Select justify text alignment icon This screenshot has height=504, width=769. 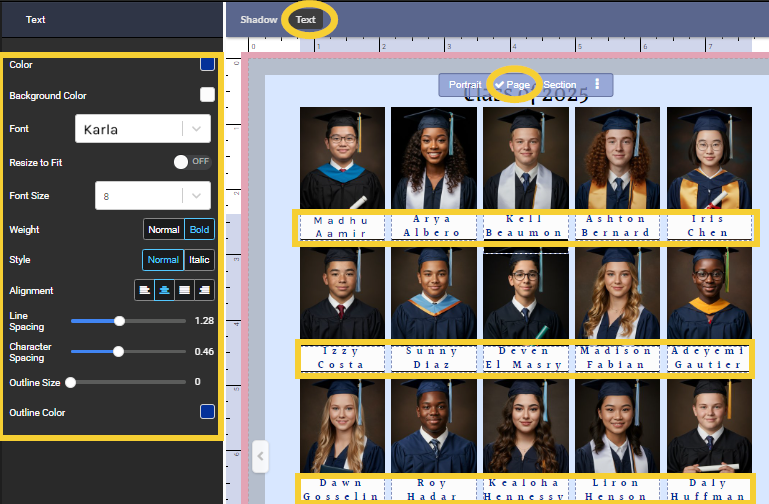coord(184,290)
